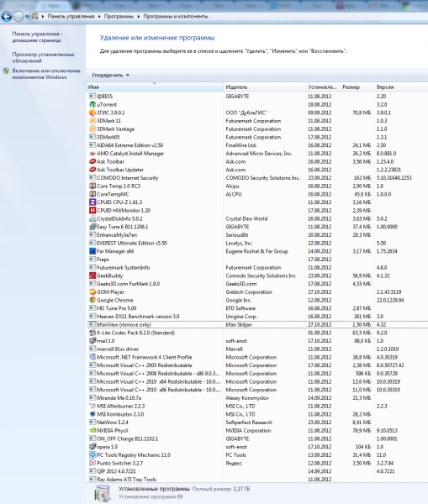Image resolution: width=428 pixels, height=504 pixels.
Task: Click the 2ГИС 3.9.0.1 icon
Action: coord(92,113)
